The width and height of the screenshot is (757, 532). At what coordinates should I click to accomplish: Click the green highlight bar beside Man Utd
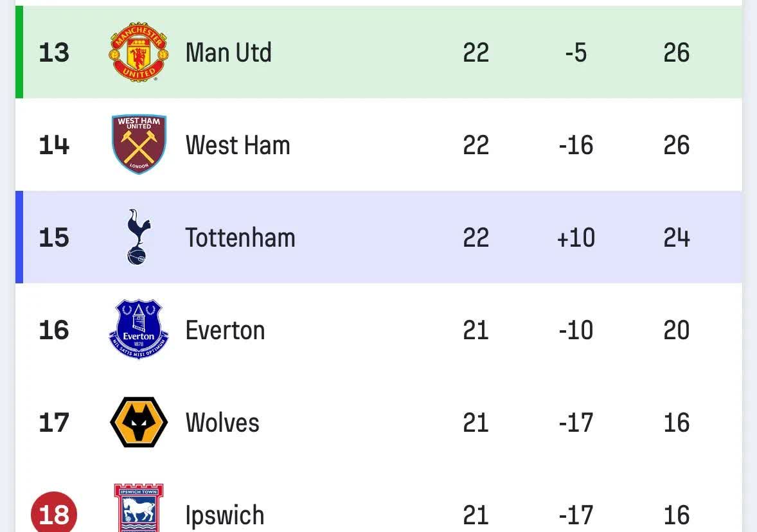point(19,52)
